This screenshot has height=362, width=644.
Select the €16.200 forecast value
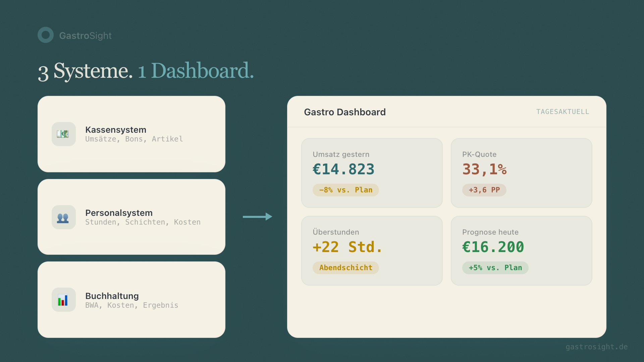coord(493,247)
